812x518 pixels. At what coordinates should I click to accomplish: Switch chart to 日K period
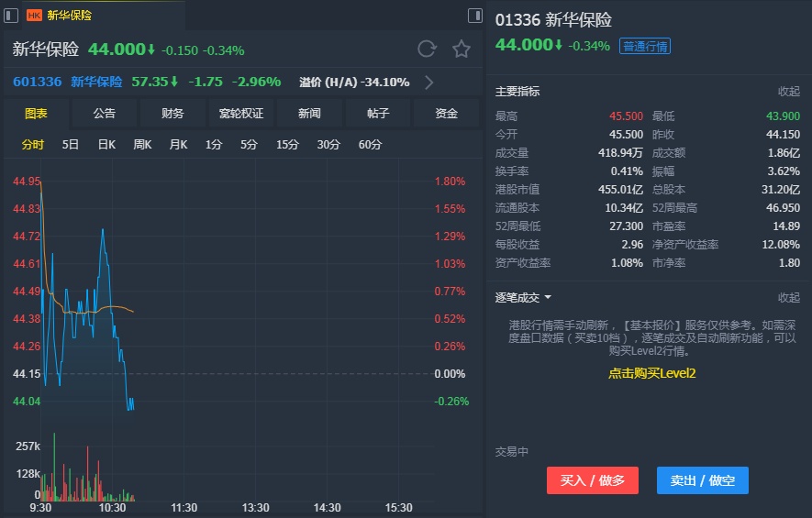coord(106,145)
